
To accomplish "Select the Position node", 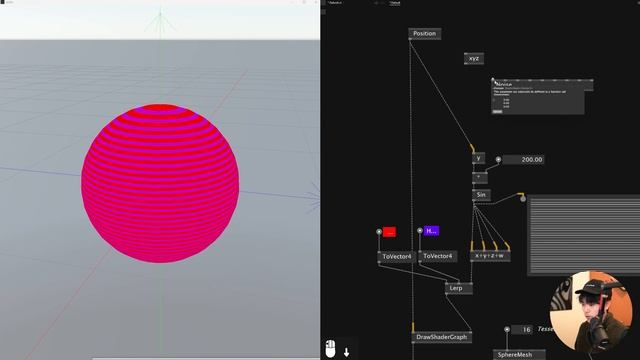I will (x=424, y=33).
